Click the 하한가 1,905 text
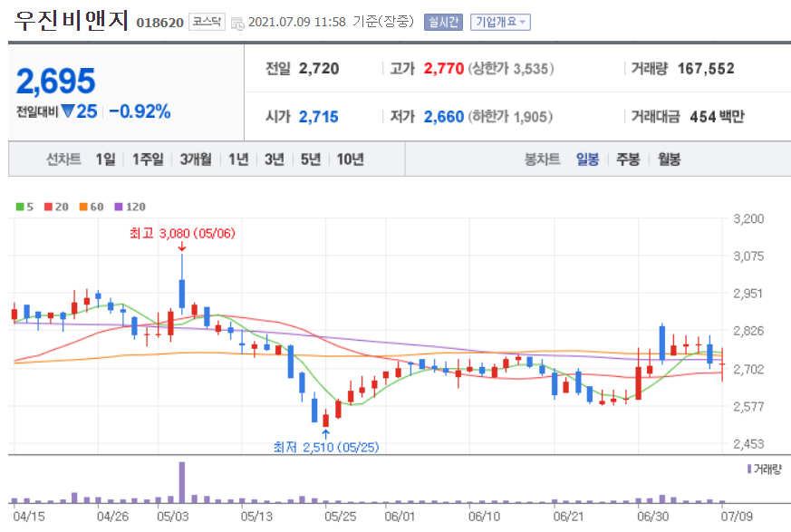Image resolution: width=791 pixels, height=532 pixels. [x=510, y=117]
